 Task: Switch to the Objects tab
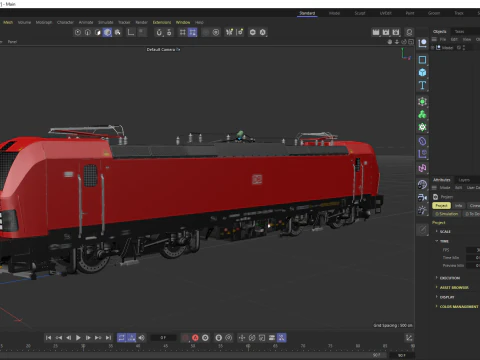440,31
